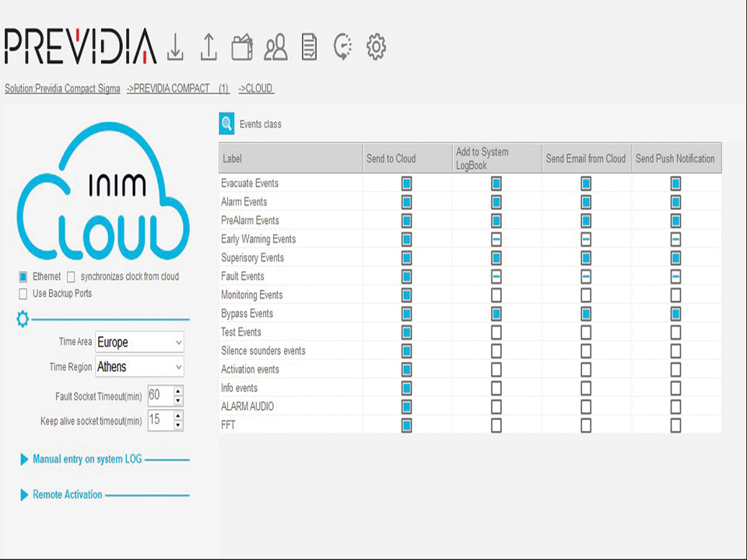Toggle Send Push Notification for Bypass Events
This screenshot has width=747, height=560.
[x=675, y=313]
